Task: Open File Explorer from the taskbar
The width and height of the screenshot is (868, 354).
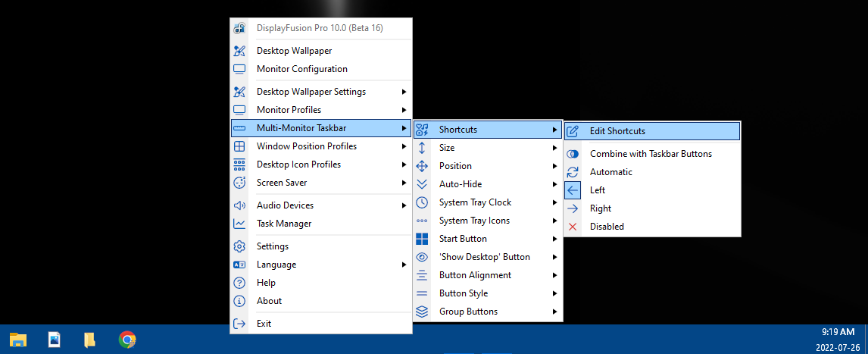Action: pyautogui.click(x=18, y=339)
